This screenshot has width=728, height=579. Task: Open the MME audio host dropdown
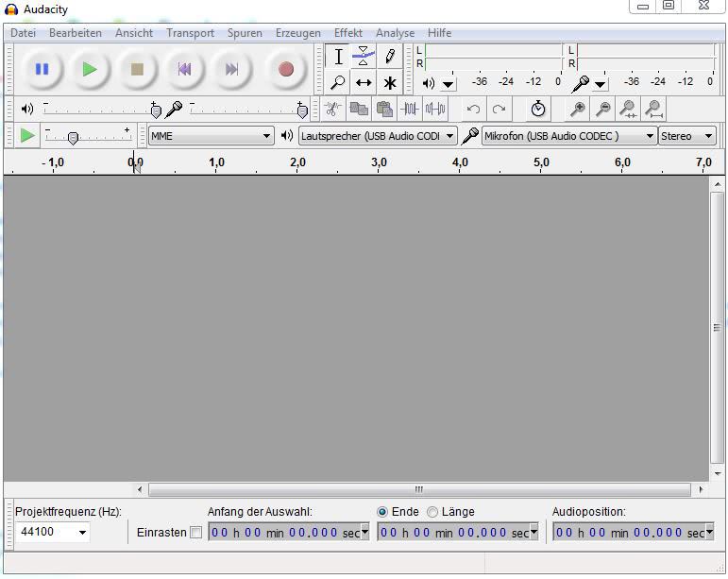pyautogui.click(x=211, y=136)
